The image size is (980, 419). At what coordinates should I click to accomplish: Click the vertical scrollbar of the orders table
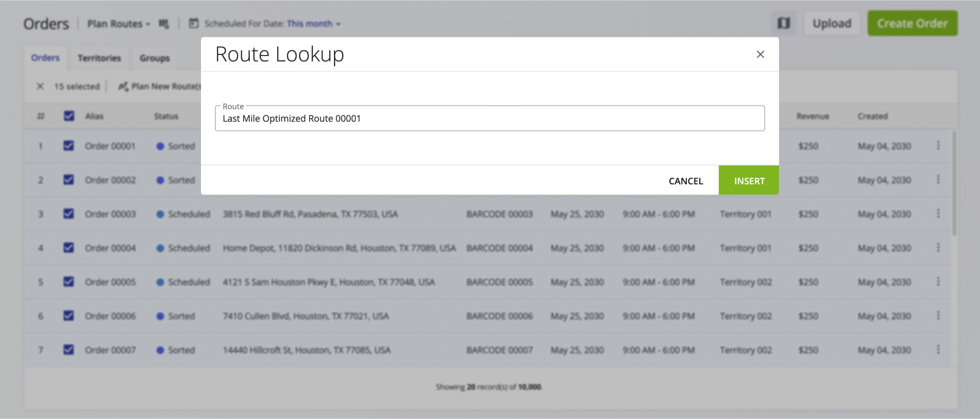coord(954,183)
